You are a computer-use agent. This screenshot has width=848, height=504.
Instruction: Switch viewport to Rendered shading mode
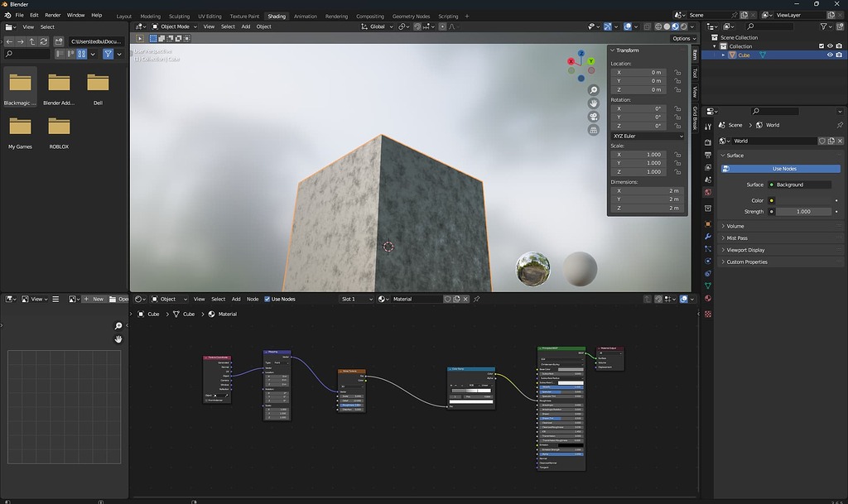tap(683, 26)
